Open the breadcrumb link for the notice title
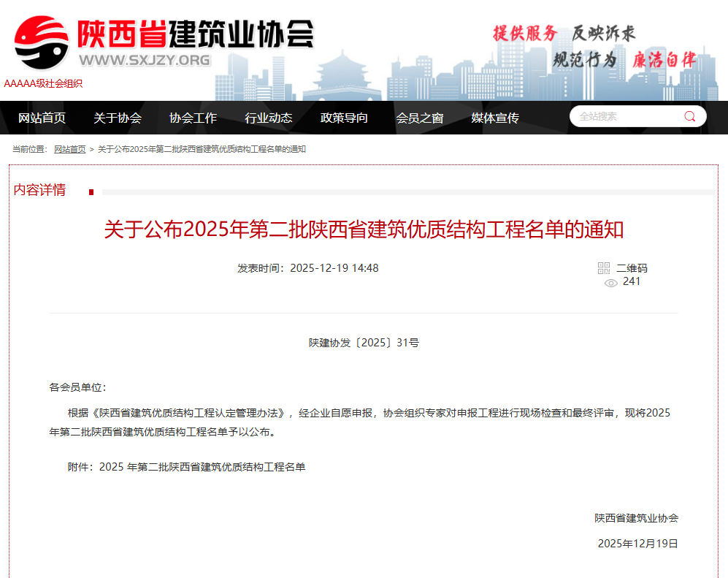 [x=202, y=148]
